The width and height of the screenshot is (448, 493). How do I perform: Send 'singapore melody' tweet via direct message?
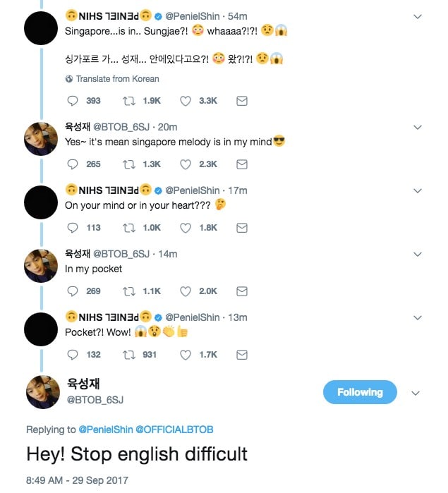(241, 164)
